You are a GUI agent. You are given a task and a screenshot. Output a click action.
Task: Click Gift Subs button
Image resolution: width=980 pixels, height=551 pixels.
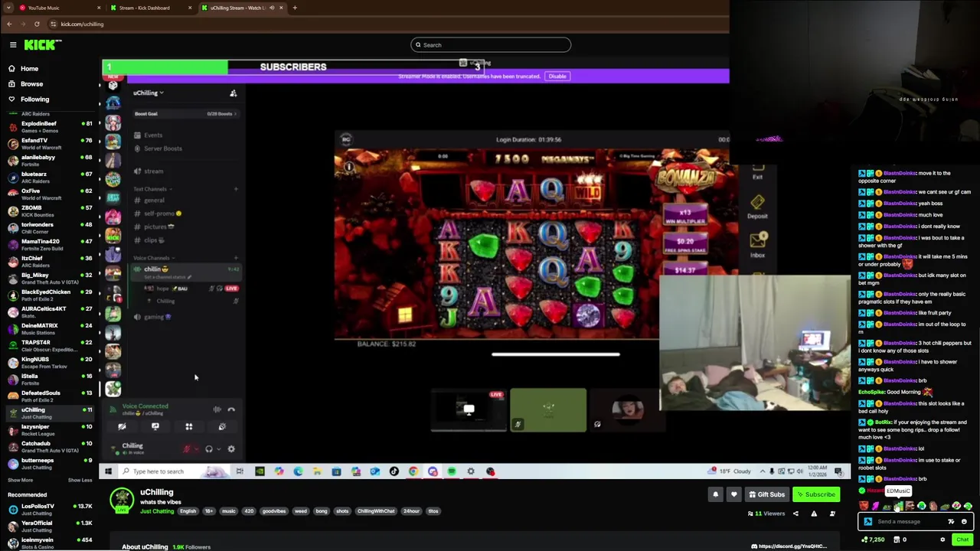click(766, 494)
